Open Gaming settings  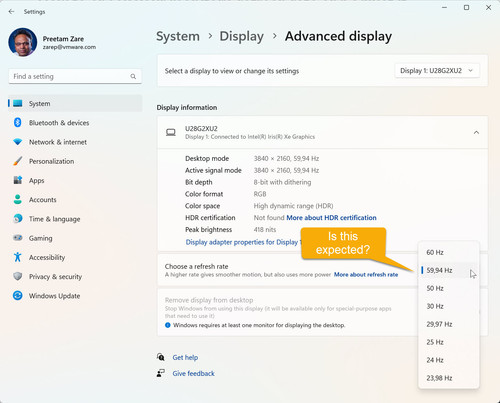[x=75, y=238]
